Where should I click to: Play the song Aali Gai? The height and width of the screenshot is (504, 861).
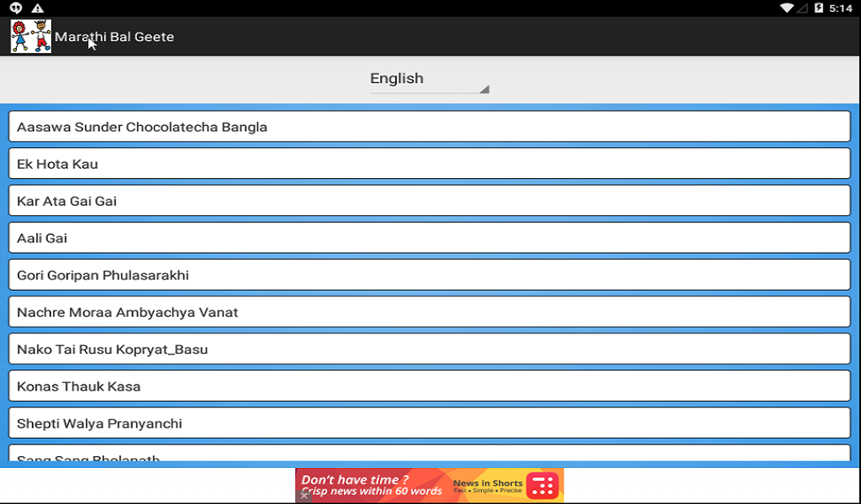point(429,238)
